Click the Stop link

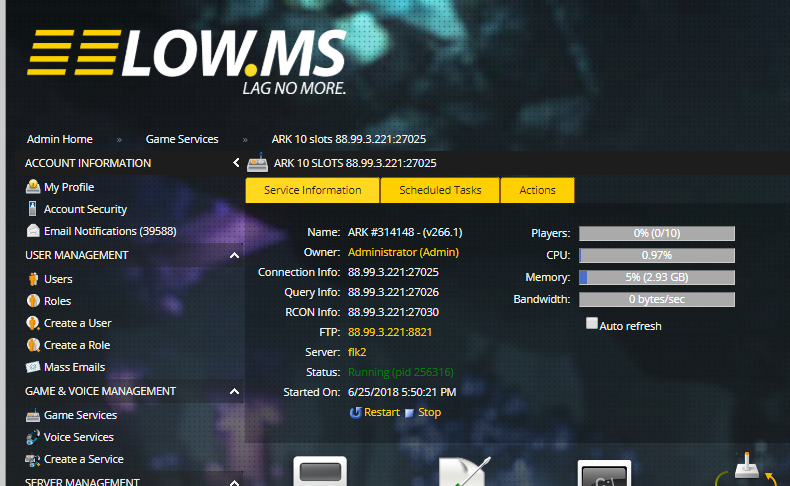[429, 412]
